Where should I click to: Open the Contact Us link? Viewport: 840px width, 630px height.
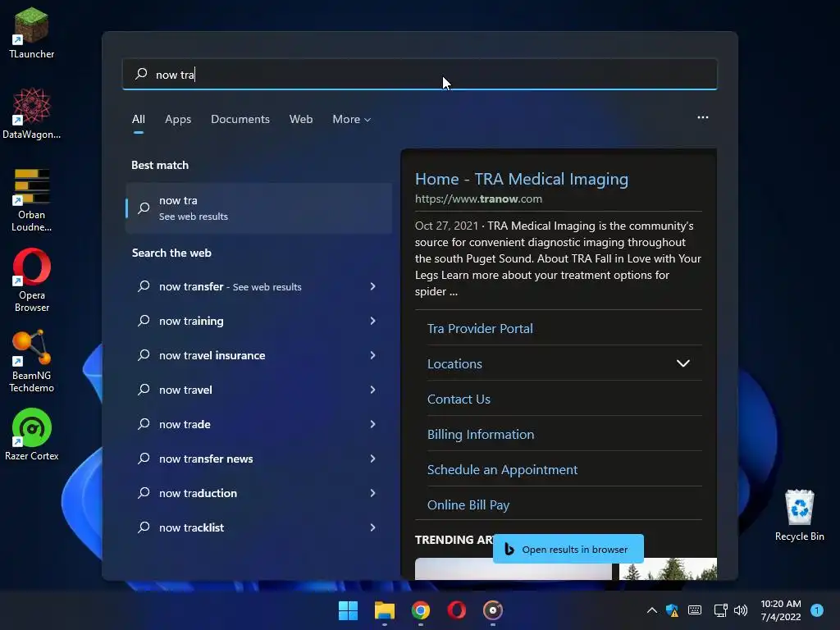click(459, 399)
